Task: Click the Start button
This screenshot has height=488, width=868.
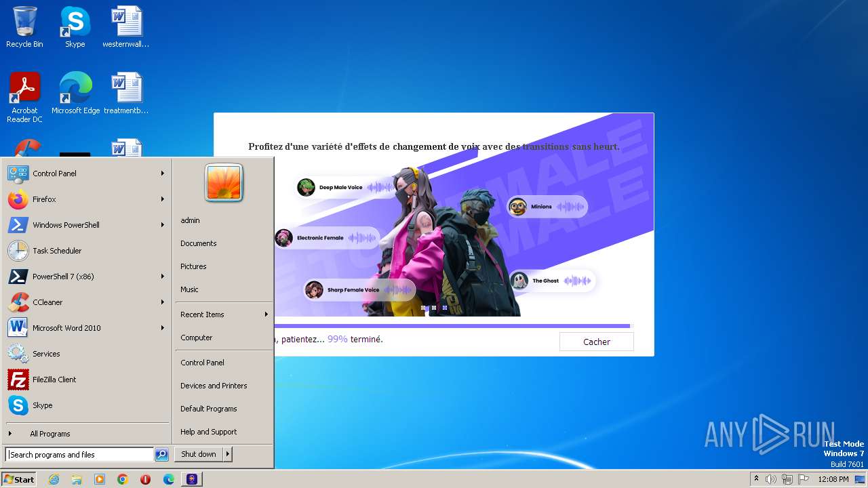Action: 19,479
